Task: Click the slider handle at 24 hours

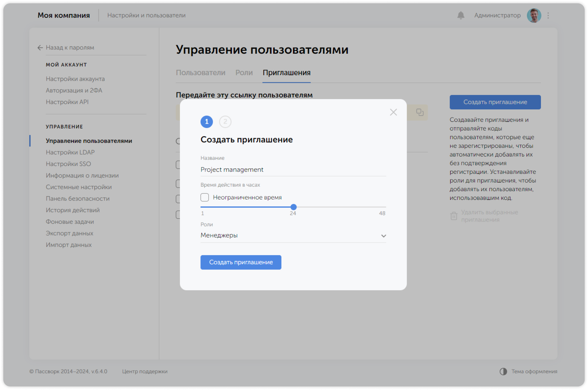Action: (x=293, y=207)
